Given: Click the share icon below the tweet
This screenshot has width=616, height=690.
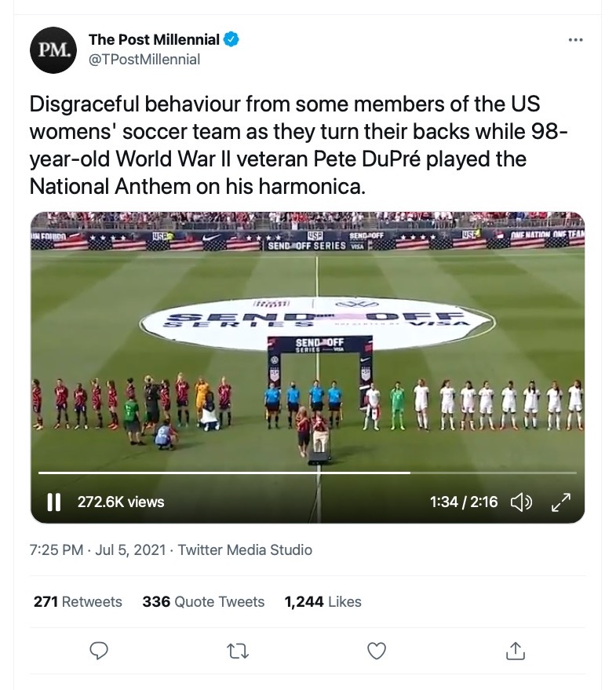Looking at the screenshot, I should 515,650.
